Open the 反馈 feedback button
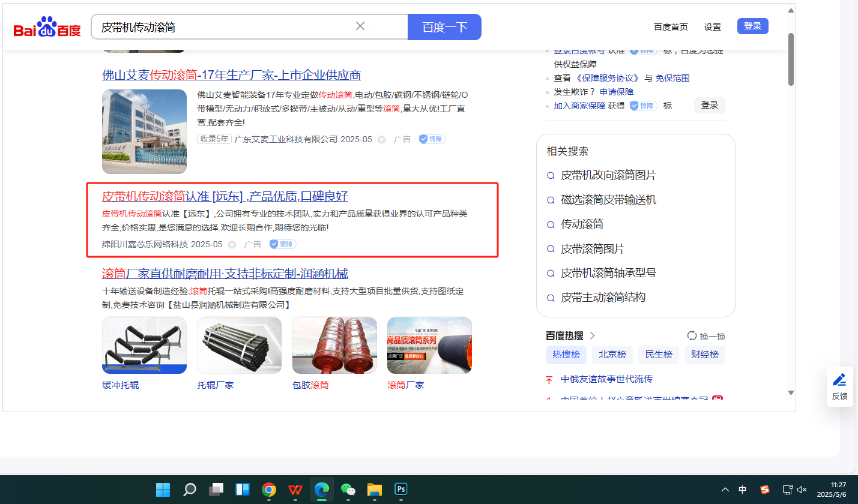The height and width of the screenshot is (504, 858). [839, 387]
